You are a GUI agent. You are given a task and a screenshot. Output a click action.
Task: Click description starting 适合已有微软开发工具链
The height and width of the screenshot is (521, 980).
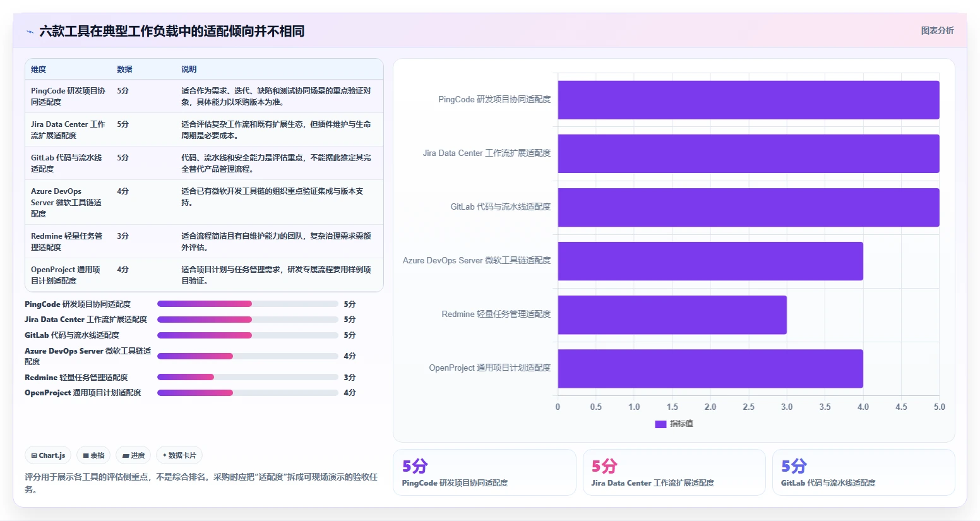(x=272, y=196)
